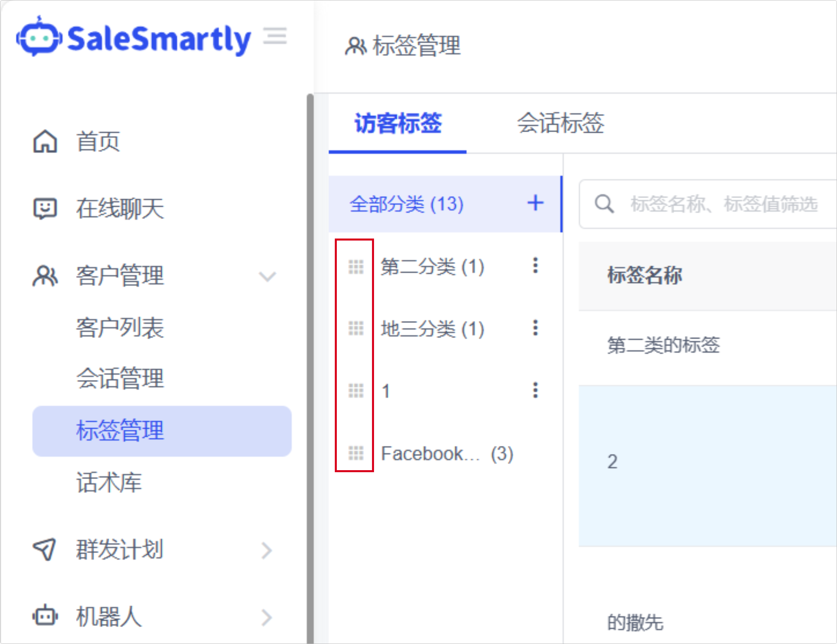Click the plus icon to add category
This screenshot has width=837, height=644.
[x=535, y=203]
